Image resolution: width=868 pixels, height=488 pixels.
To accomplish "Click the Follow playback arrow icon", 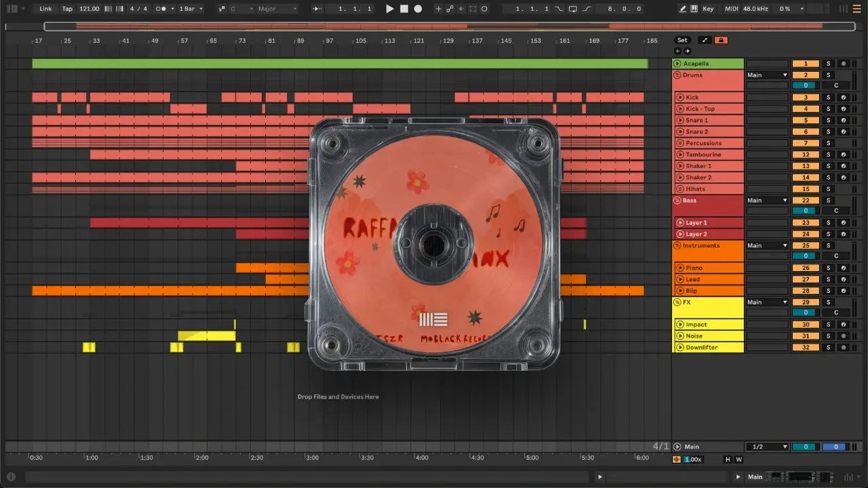I will click(317, 9).
